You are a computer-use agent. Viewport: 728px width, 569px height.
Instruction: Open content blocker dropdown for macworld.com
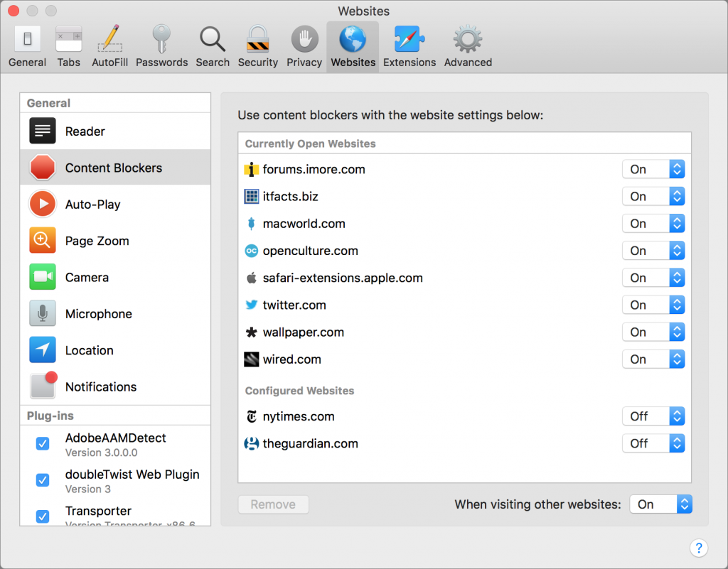click(653, 224)
